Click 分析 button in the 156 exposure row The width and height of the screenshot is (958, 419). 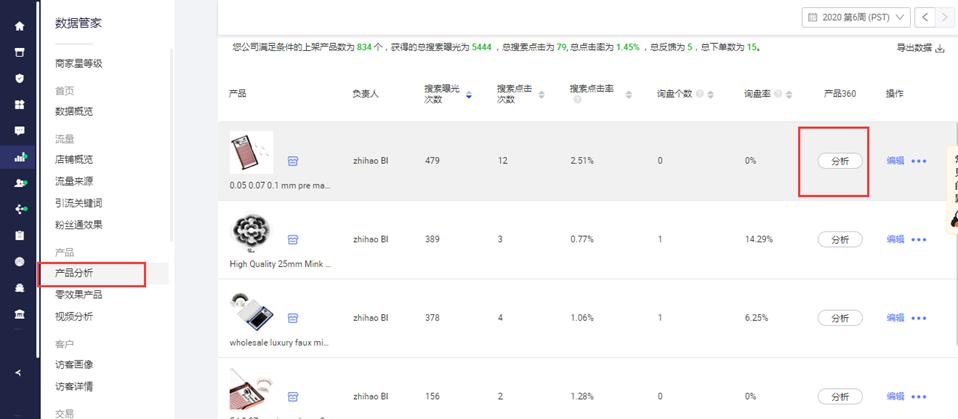[840, 396]
